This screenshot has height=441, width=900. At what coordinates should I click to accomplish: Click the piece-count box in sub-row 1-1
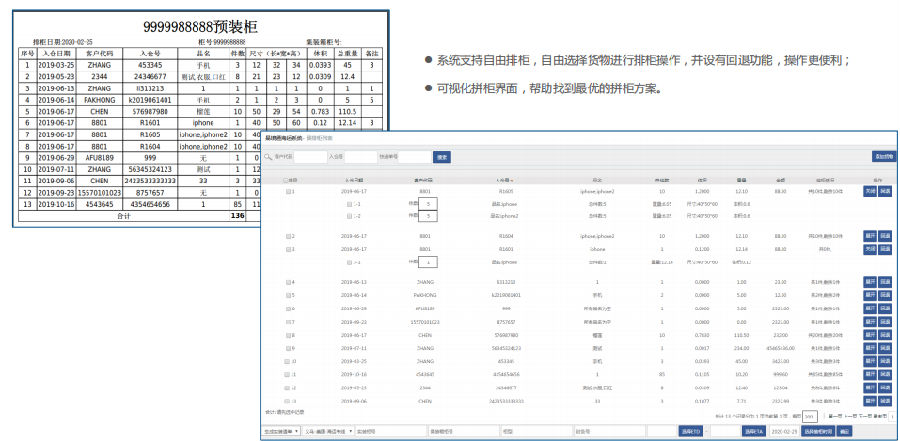coord(428,204)
